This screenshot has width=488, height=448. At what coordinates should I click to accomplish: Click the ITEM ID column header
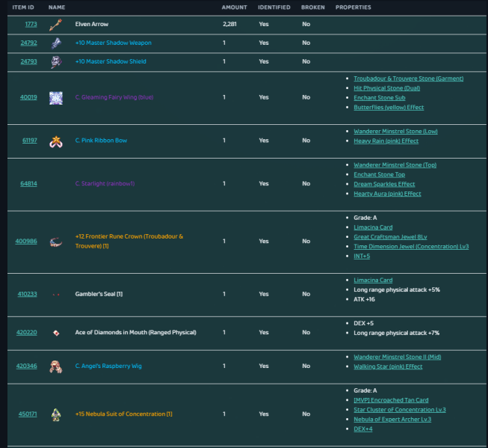click(23, 7)
